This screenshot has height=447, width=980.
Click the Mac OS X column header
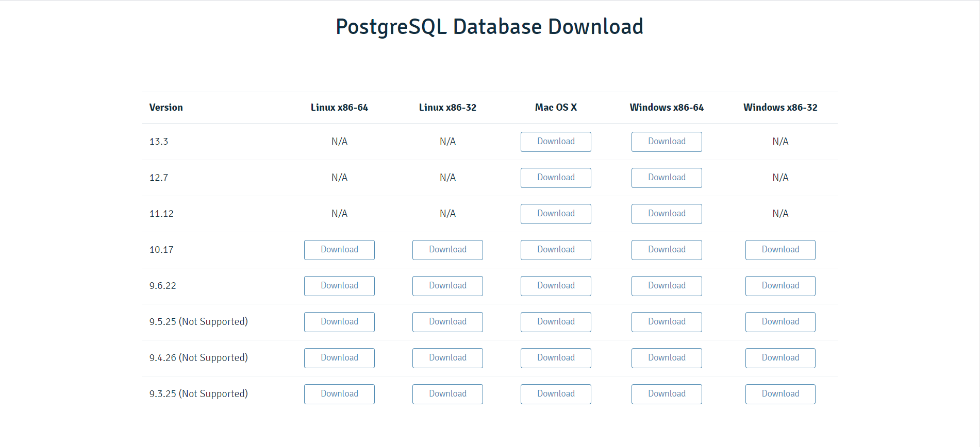556,108
